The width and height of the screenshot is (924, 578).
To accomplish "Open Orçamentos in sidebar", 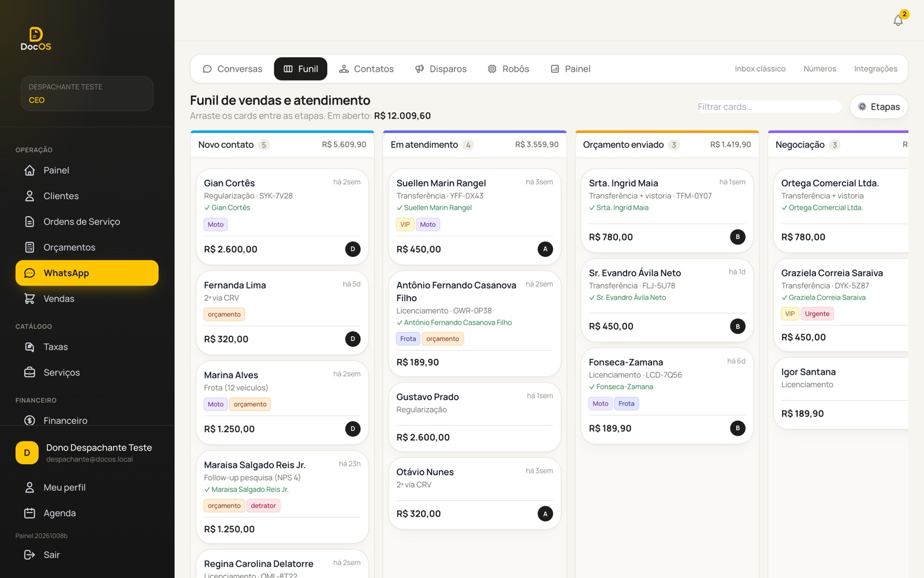I will click(87, 247).
